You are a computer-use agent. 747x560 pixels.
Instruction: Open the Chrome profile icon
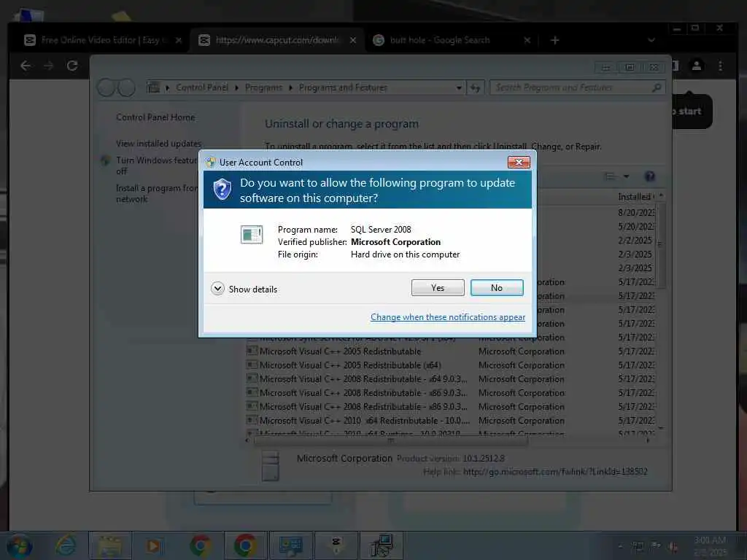click(696, 66)
